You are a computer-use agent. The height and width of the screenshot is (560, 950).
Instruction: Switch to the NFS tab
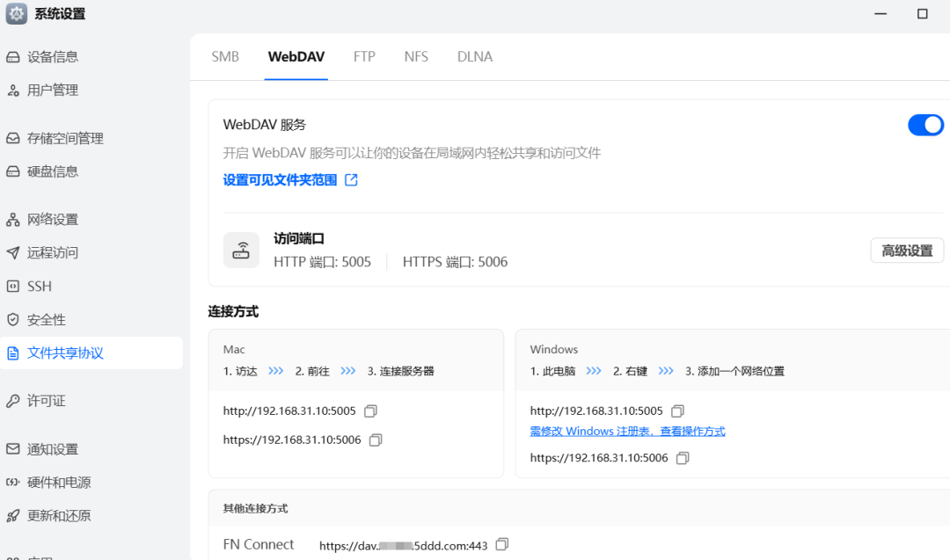(x=416, y=56)
